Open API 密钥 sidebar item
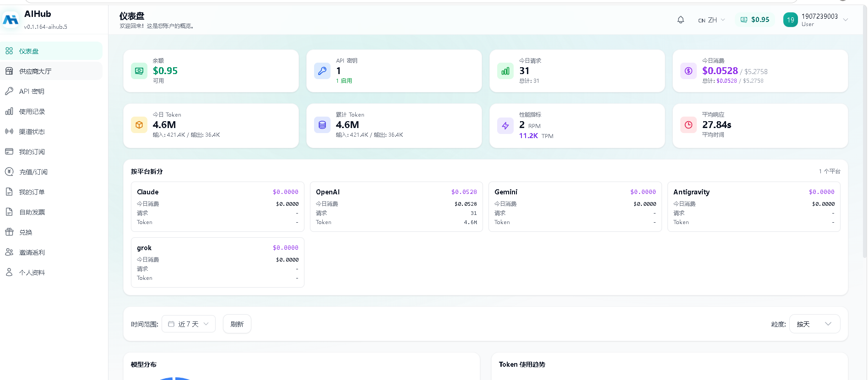868x380 pixels. click(51, 91)
